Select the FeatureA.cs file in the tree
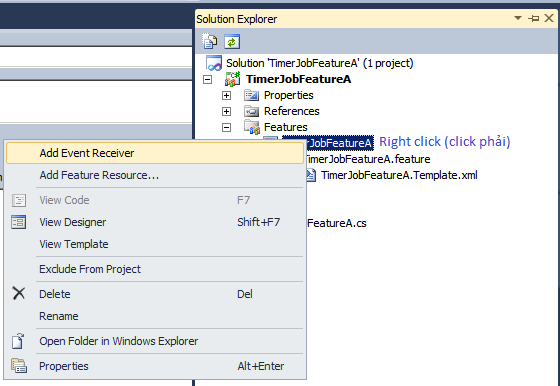Viewport: 560px width, 386px height. (x=337, y=224)
